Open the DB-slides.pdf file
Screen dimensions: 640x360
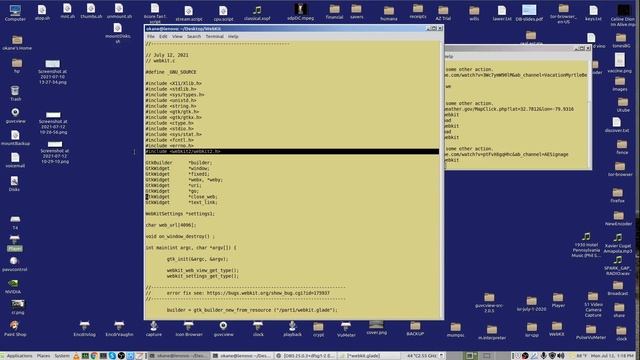click(x=529, y=13)
